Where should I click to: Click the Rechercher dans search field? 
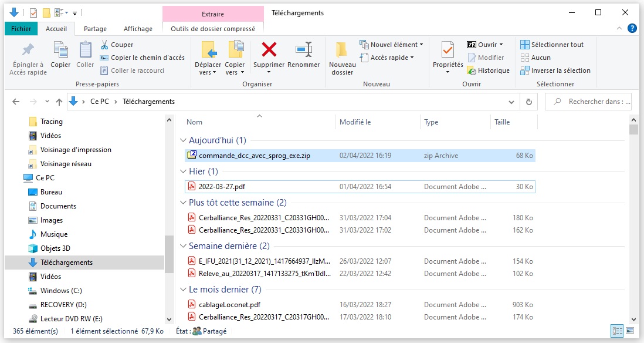tap(588, 102)
